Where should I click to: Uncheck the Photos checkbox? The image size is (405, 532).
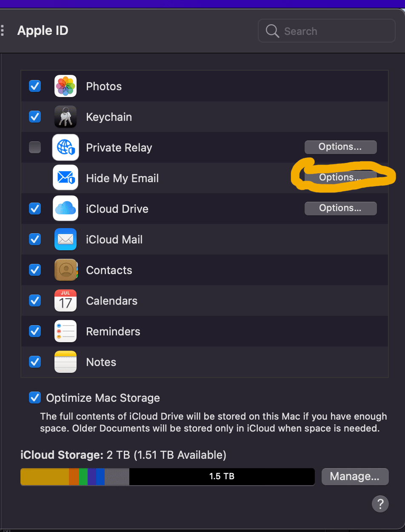[x=35, y=86]
